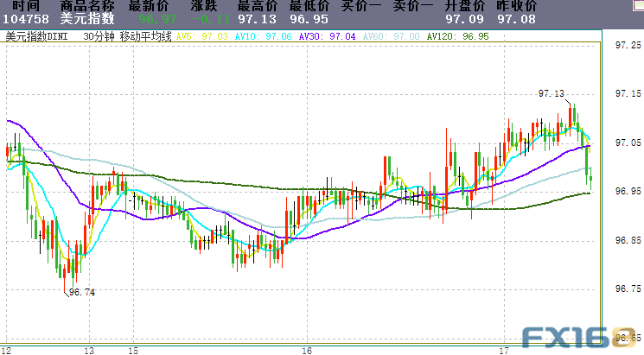Click AV30: 97.04 legend entry
This screenshot has height=355, width=644.
point(327,36)
